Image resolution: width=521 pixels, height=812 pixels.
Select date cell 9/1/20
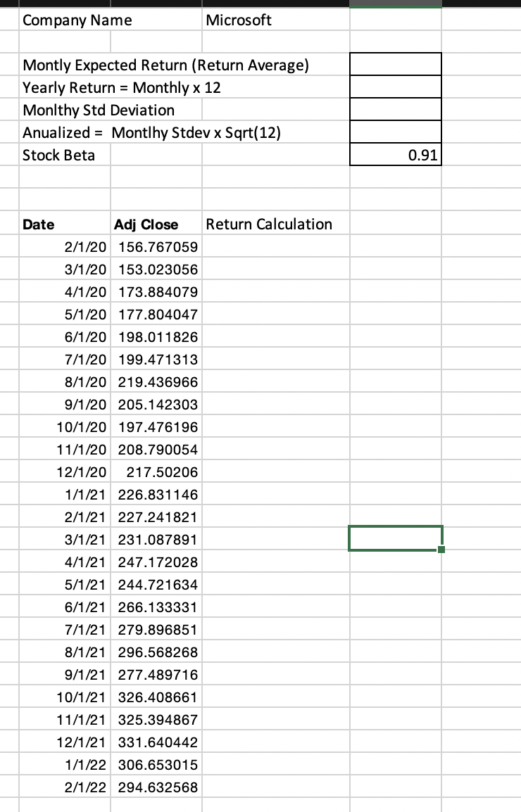tap(65, 405)
